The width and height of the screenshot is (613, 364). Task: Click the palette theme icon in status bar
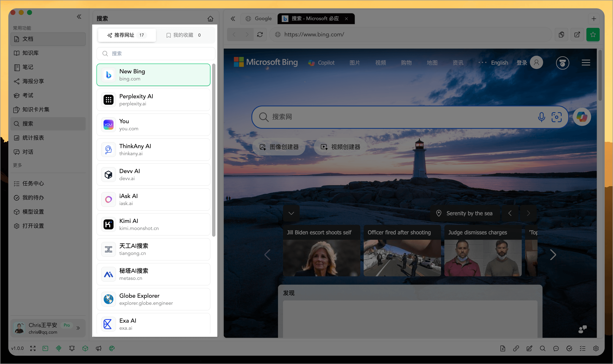pos(112,348)
